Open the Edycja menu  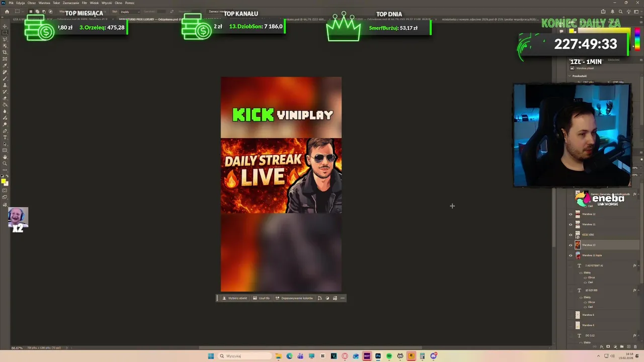click(x=21, y=3)
